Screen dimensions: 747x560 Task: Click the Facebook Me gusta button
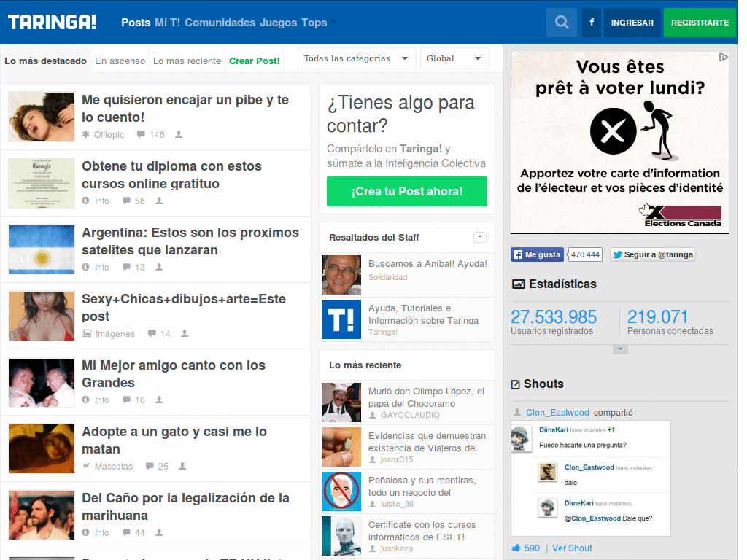538,254
